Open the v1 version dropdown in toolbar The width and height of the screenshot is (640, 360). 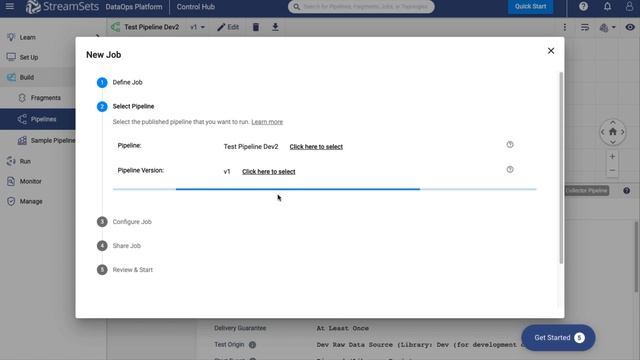tap(198, 27)
